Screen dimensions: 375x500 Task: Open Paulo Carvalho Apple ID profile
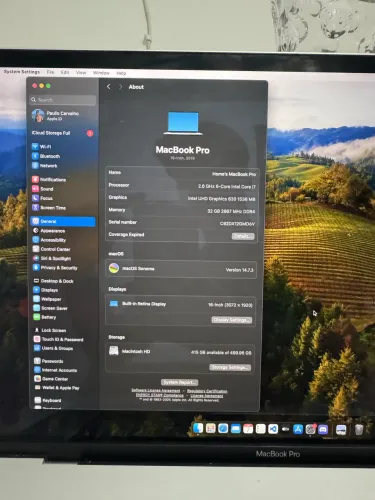point(55,115)
